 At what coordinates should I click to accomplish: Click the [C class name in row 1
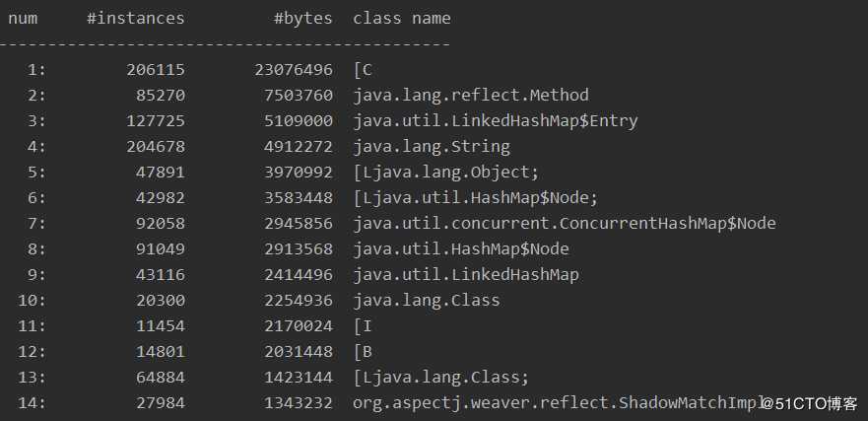(362, 70)
